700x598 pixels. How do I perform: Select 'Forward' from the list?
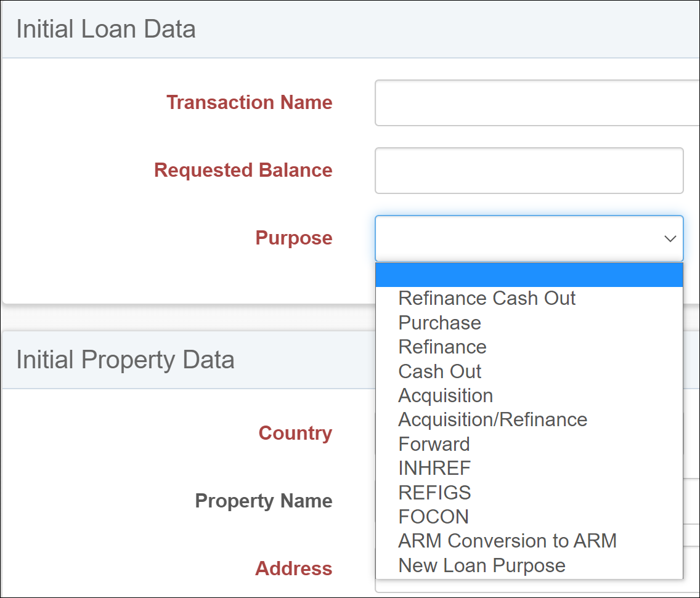[x=434, y=444]
